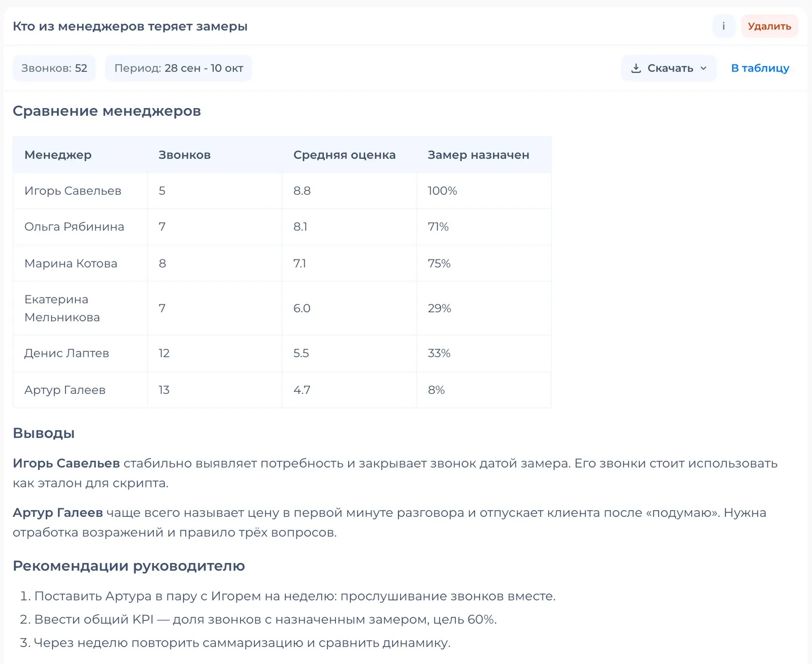This screenshot has width=812, height=664.
Task: Click the info "i" icon button
Action: pyautogui.click(x=724, y=26)
